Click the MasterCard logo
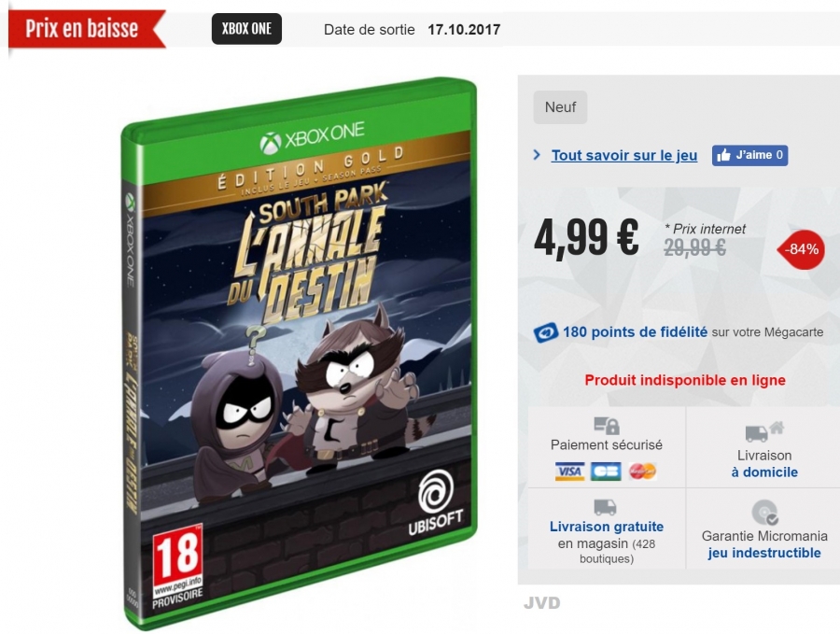The image size is (840, 634). click(x=642, y=472)
